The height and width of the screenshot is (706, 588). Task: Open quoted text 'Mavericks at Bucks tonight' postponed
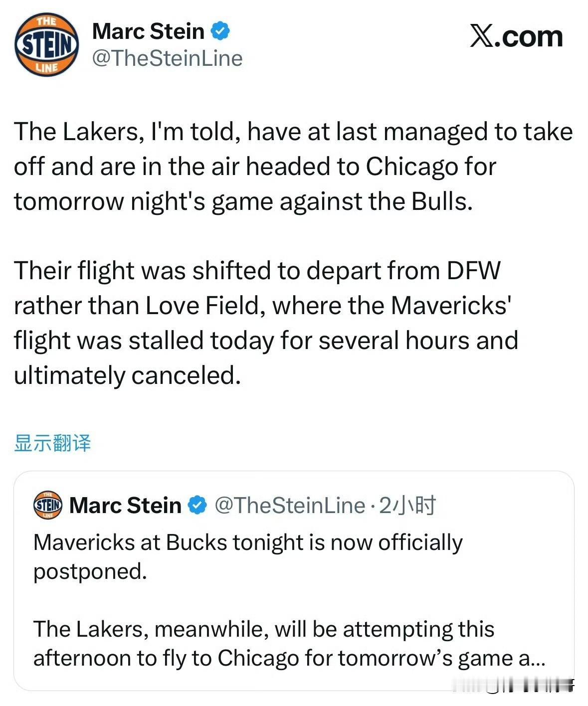pyautogui.click(x=248, y=556)
